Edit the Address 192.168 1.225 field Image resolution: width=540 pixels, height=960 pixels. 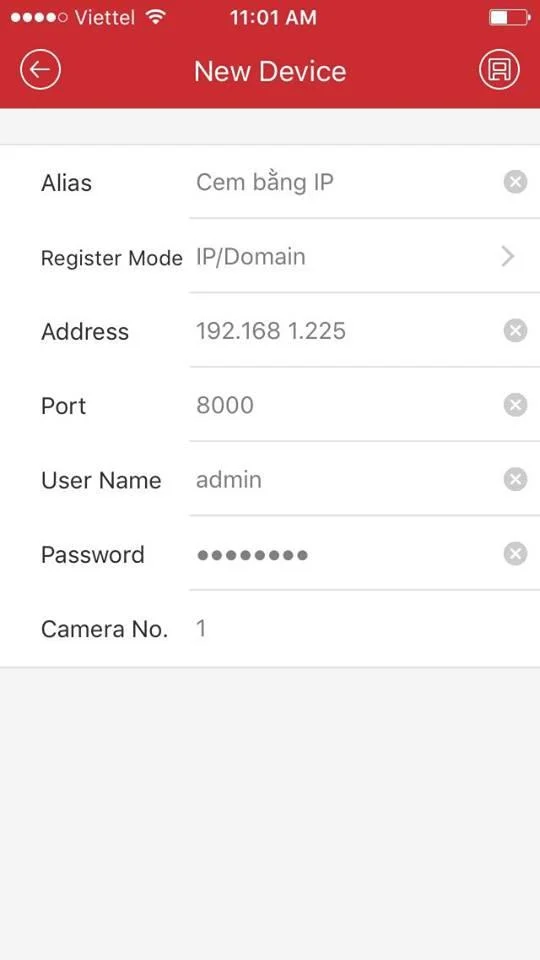pos(346,331)
